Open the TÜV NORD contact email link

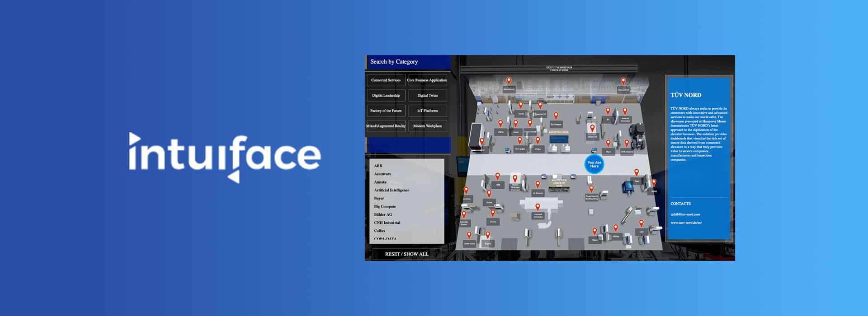(685, 214)
